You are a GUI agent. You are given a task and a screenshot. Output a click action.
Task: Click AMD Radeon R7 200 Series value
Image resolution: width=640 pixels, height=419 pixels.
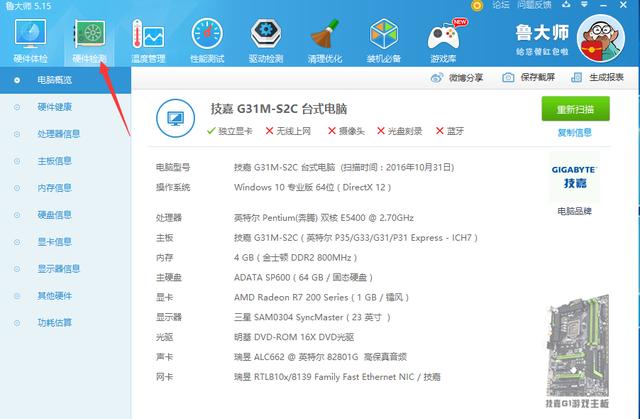pyautogui.click(x=321, y=297)
